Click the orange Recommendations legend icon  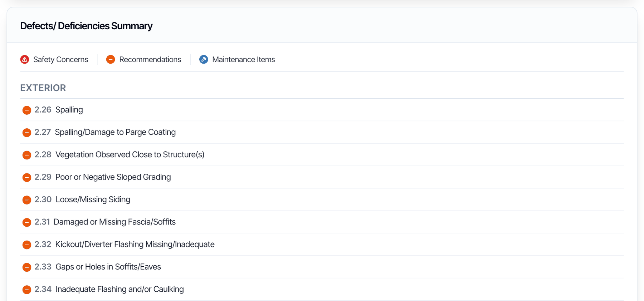click(111, 59)
